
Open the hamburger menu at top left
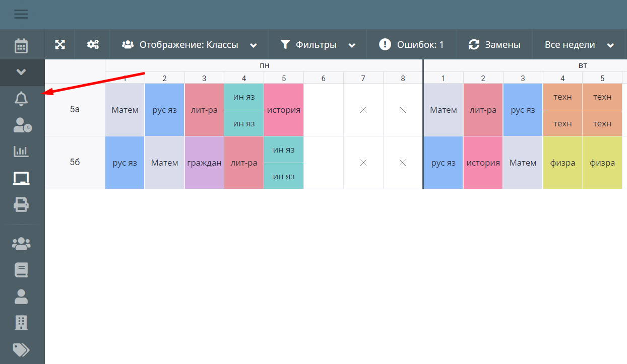(x=21, y=14)
